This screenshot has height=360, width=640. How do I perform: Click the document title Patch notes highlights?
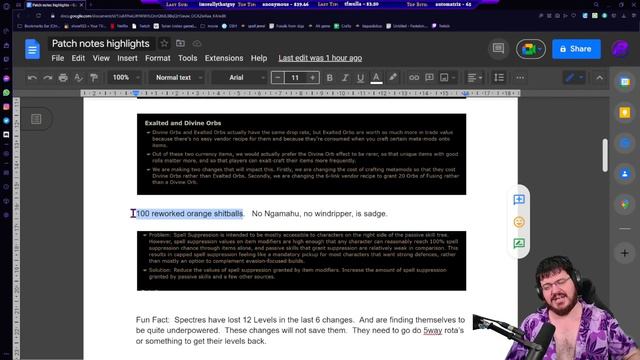click(101, 43)
